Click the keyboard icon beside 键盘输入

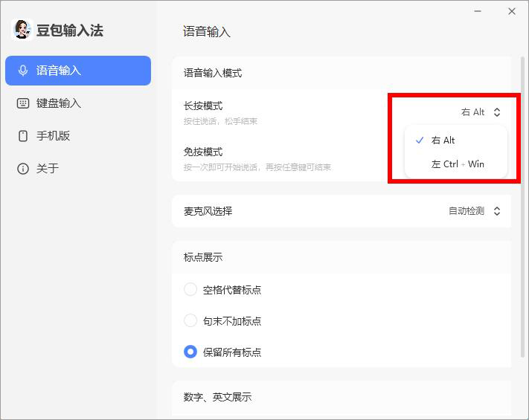pyautogui.click(x=23, y=103)
